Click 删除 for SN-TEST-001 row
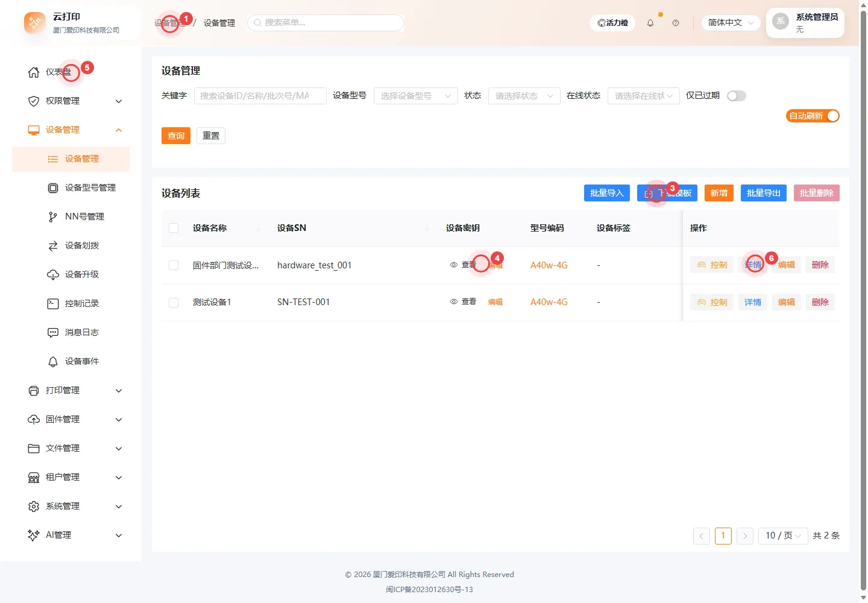 click(820, 302)
